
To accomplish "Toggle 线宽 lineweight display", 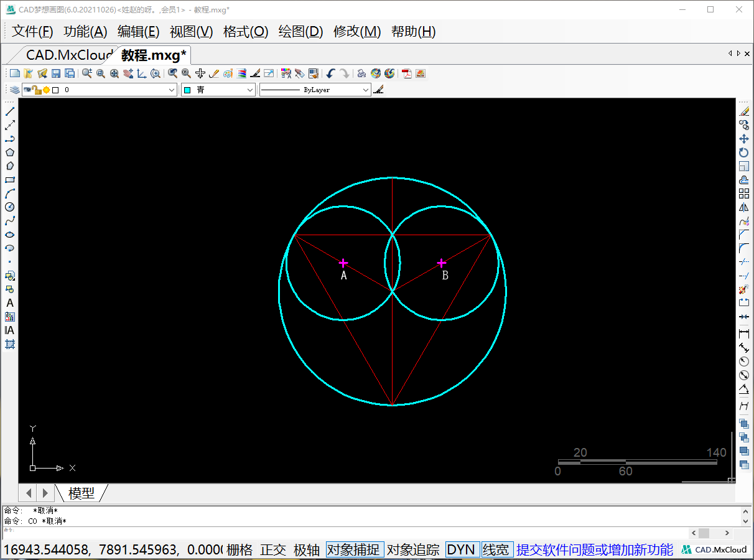I will point(496,549).
